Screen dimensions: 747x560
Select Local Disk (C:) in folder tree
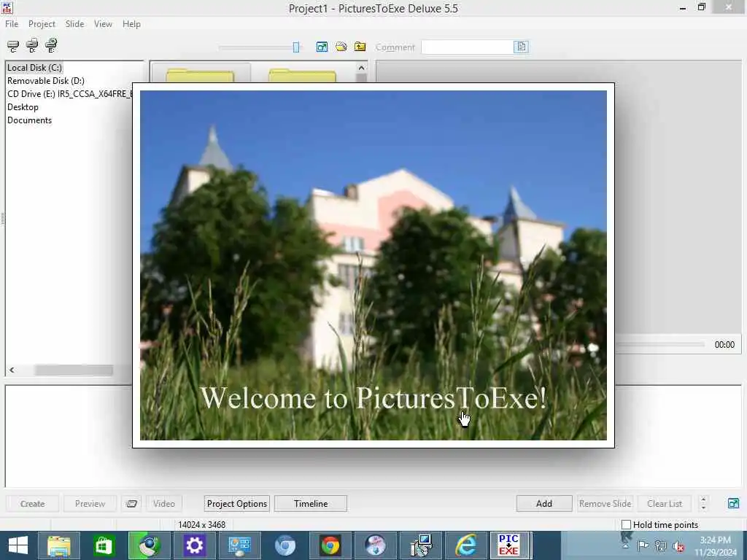point(34,68)
